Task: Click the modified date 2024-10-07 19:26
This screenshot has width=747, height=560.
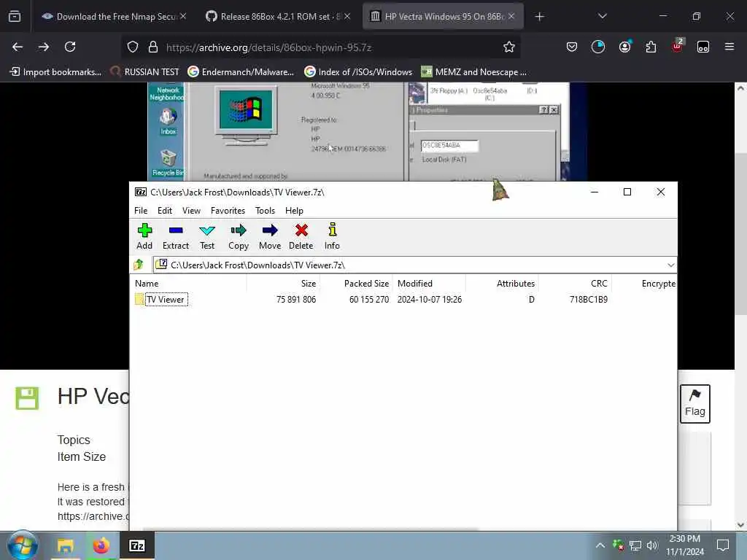Action: (x=429, y=300)
